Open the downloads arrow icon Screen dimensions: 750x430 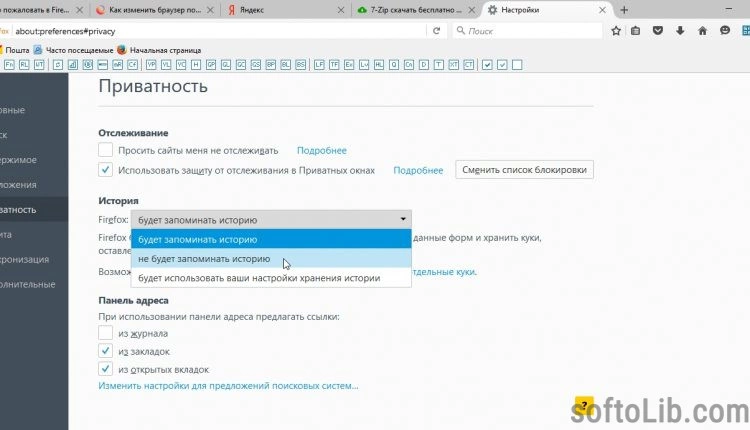pyautogui.click(x=679, y=31)
